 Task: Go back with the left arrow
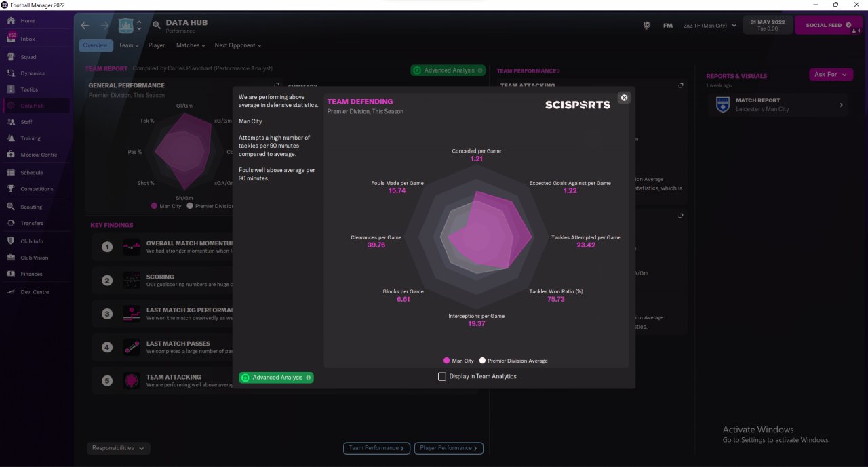[x=85, y=25]
